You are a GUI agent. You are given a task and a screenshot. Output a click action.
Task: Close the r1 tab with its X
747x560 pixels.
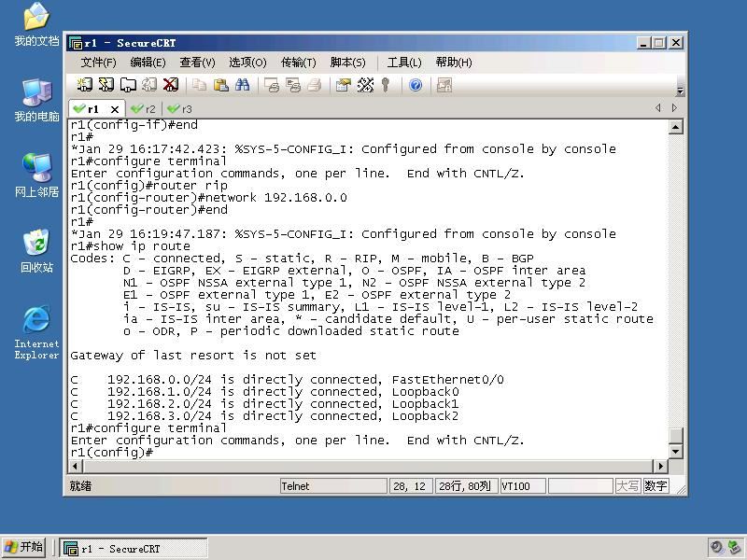click(114, 109)
